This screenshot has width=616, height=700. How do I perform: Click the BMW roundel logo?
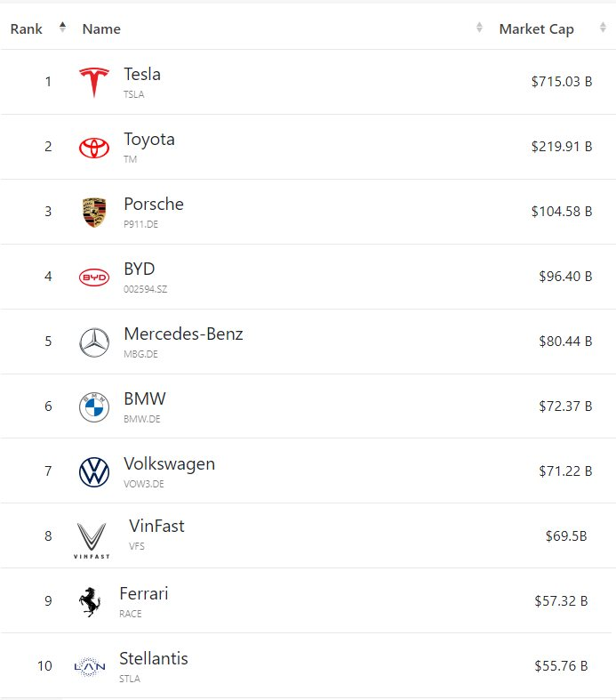click(x=94, y=407)
